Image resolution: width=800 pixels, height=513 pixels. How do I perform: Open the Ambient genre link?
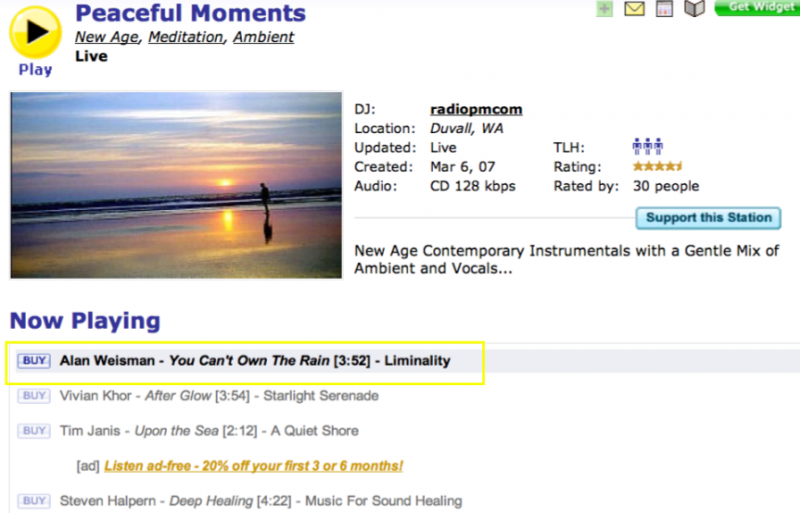[263, 37]
